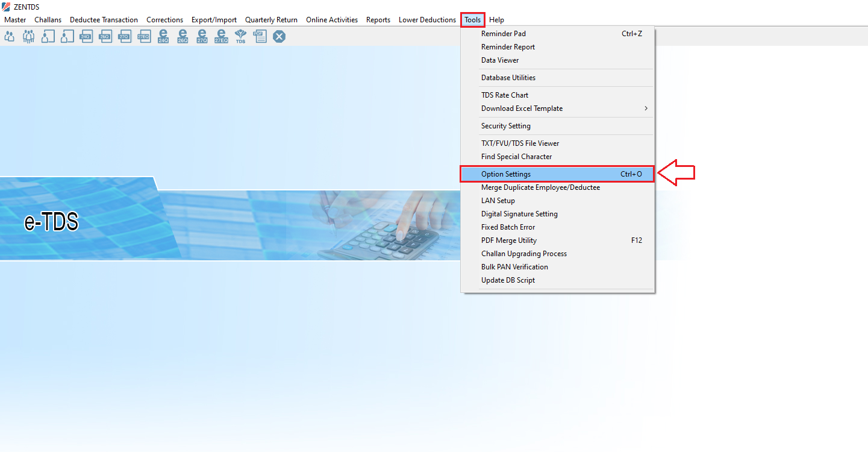The width and height of the screenshot is (868, 452).
Task: Open the Deductee Transaction menu
Action: [x=104, y=20]
